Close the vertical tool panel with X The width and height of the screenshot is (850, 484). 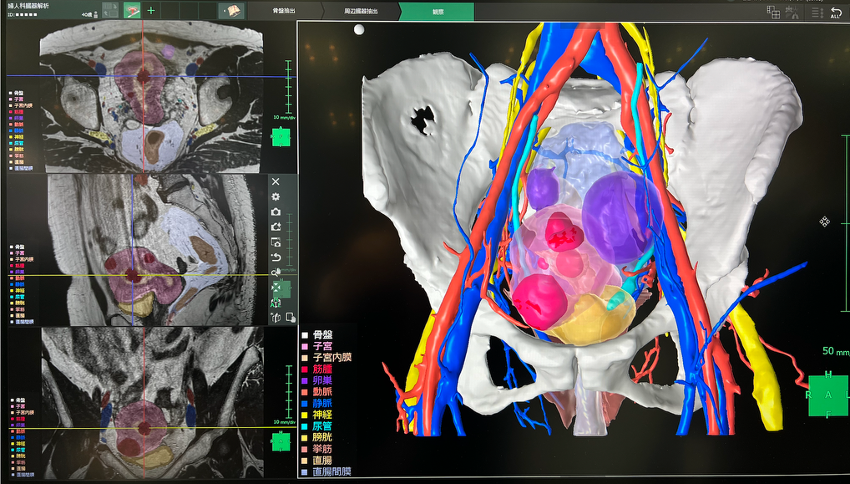(x=276, y=182)
